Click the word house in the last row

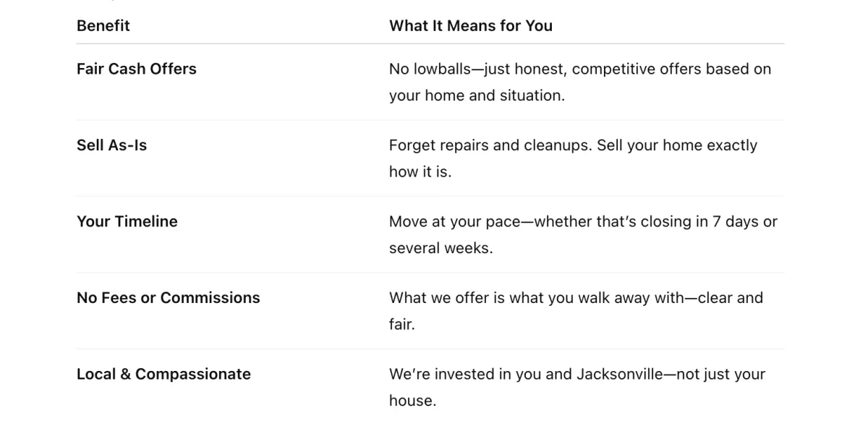(x=412, y=401)
